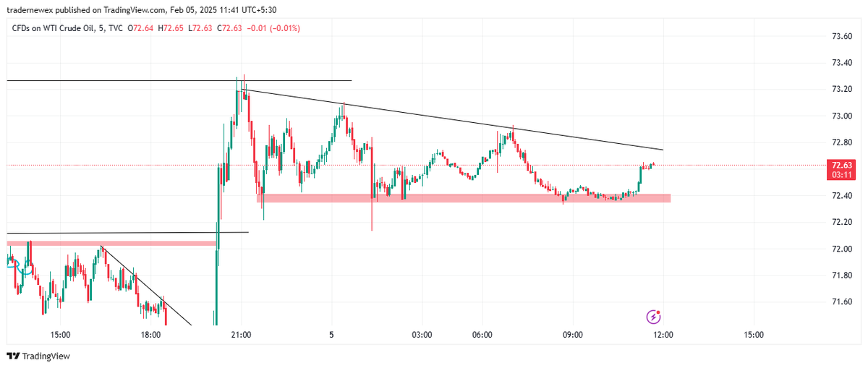Select the short descending trendline near 18:00
This screenshot has height=368, width=868.
point(146,286)
